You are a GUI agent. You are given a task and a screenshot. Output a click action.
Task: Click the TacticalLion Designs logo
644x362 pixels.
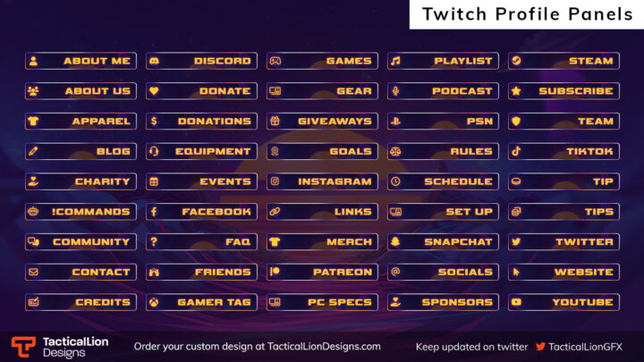pyautogui.click(x=60, y=347)
